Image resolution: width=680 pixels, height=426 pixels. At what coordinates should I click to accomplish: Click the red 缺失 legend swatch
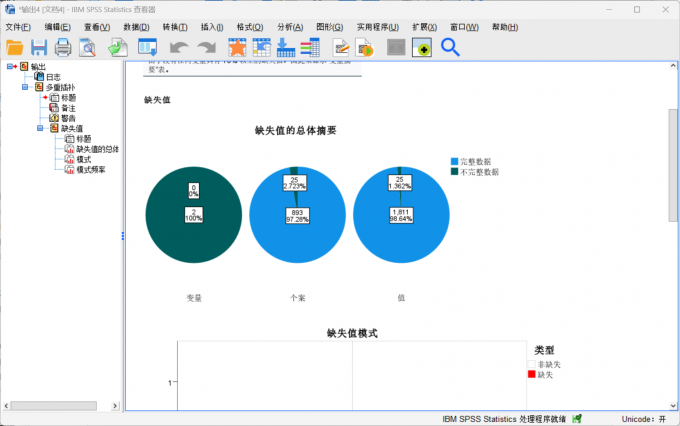coord(532,374)
